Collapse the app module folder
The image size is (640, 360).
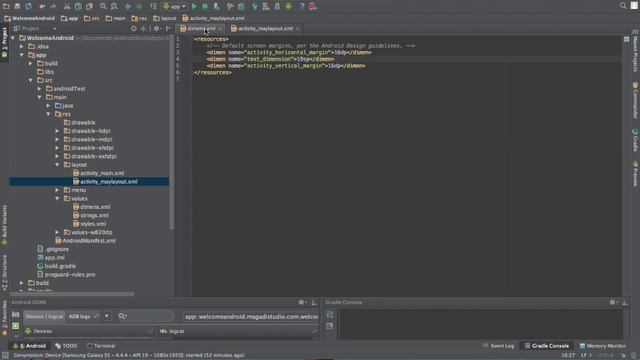tap(22, 55)
